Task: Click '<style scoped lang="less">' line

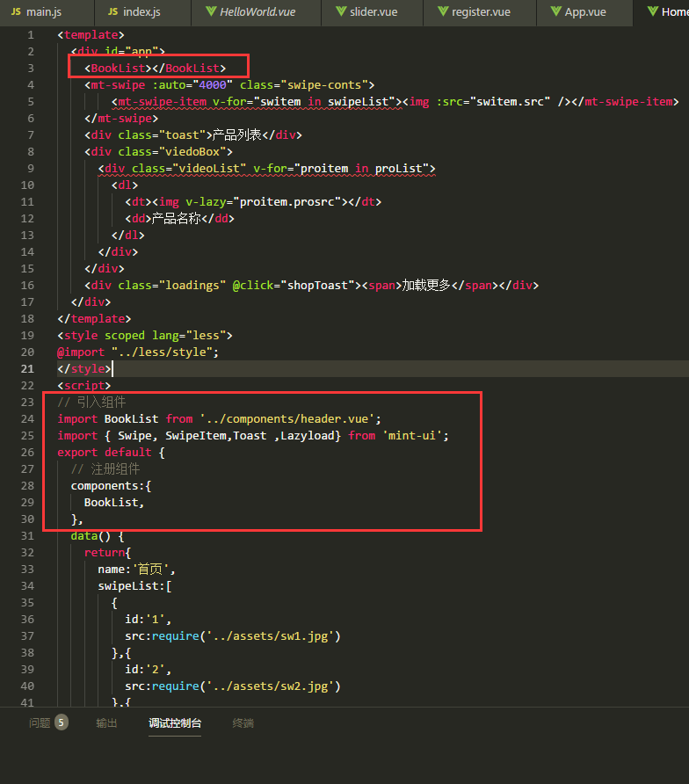Action: [144, 335]
